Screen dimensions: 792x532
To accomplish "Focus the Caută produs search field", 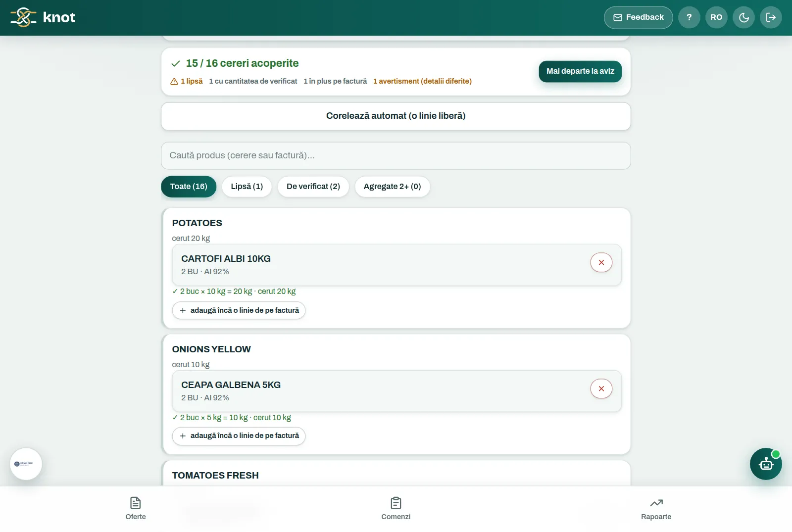I will click(x=396, y=155).
